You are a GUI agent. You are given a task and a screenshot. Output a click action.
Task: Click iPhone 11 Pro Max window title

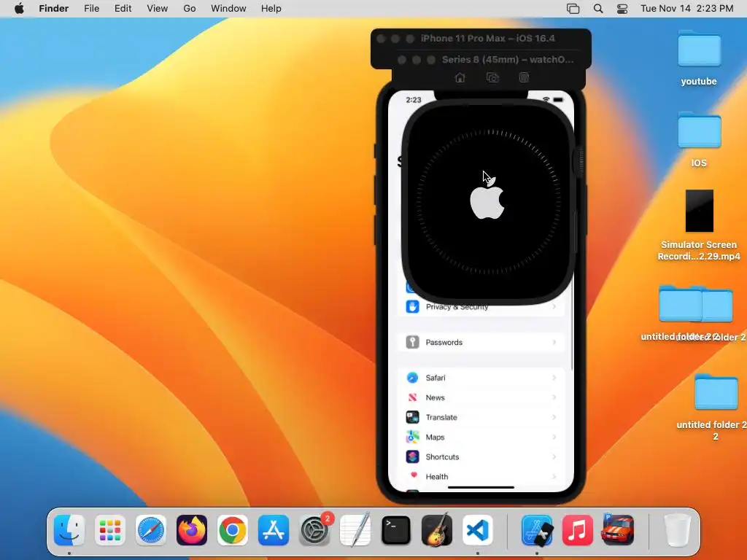tap(487, 39)
